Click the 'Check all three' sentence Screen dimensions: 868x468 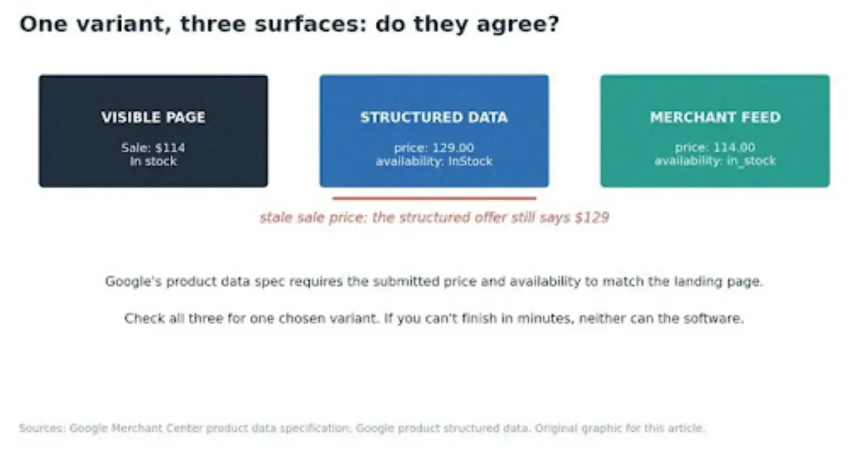point(434,318)
